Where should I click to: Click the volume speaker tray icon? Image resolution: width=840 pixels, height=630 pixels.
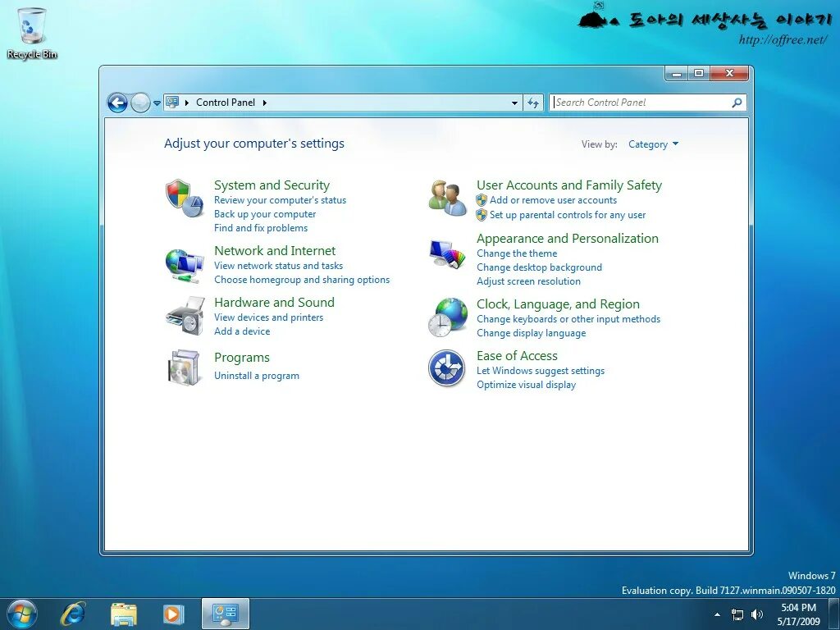coord(757,614)
